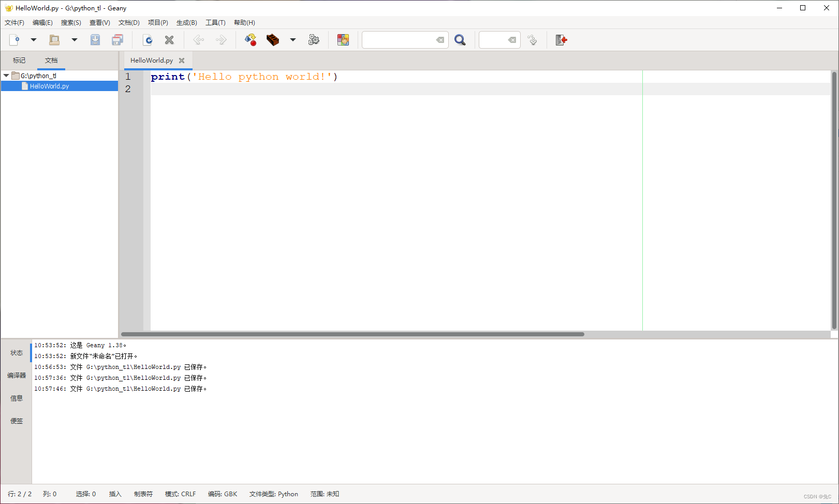
Task: Jump to the entered line number
Action: coord(533,40)
